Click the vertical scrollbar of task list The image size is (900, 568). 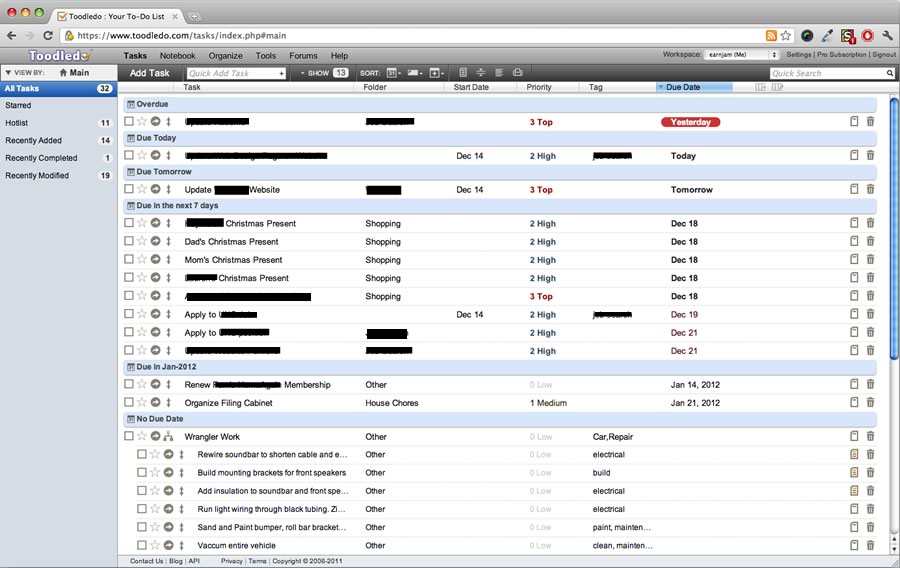[894, 300]
